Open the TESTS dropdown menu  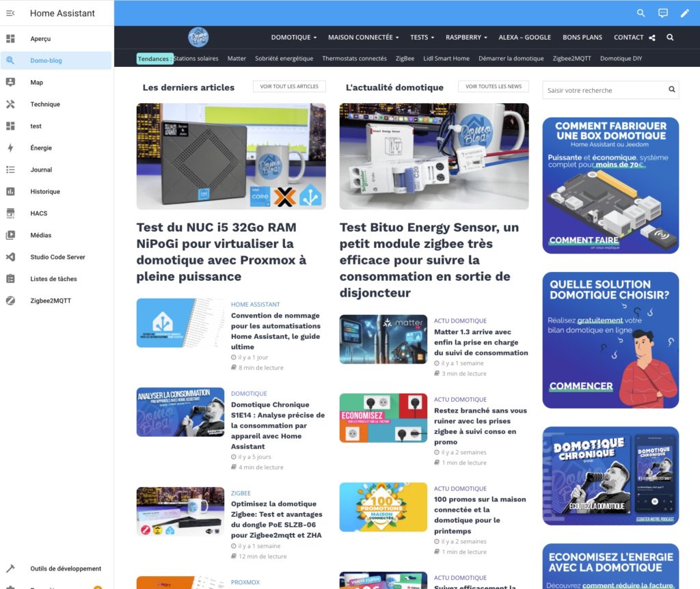(422, 38)
